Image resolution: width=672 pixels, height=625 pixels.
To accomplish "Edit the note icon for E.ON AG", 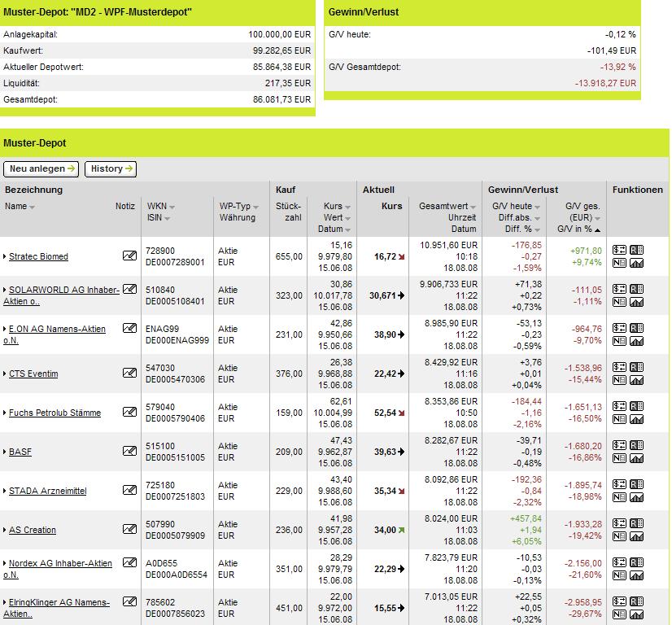I will 130,328.
